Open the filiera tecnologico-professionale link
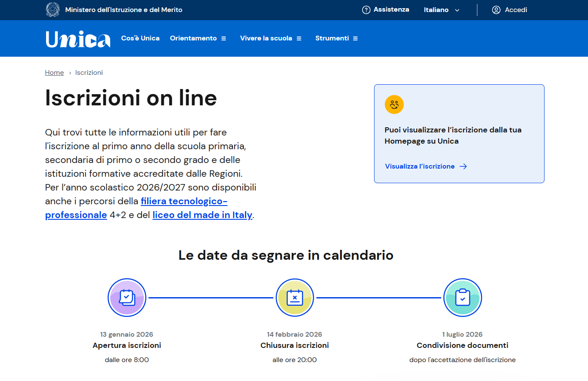The image size is (588, 381). coord(184,201)
